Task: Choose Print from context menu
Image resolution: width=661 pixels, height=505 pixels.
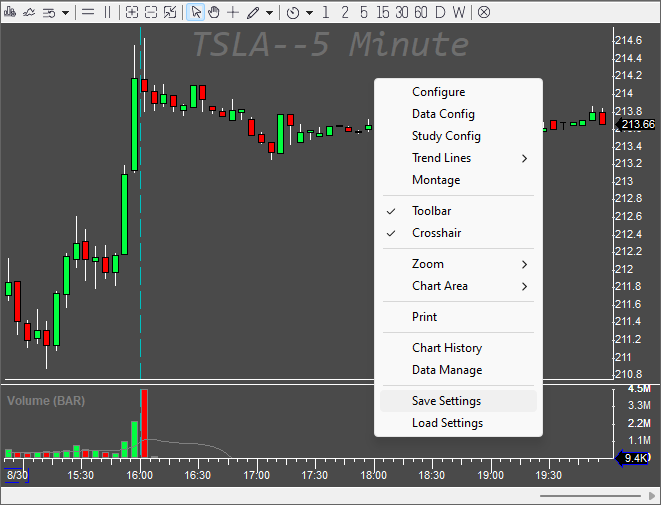Action: coord(458,317)
